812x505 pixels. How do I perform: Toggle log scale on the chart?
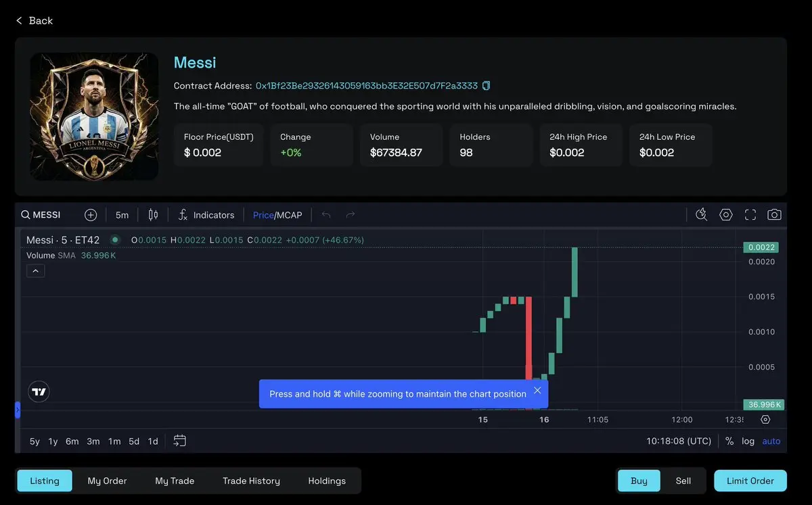748,441
